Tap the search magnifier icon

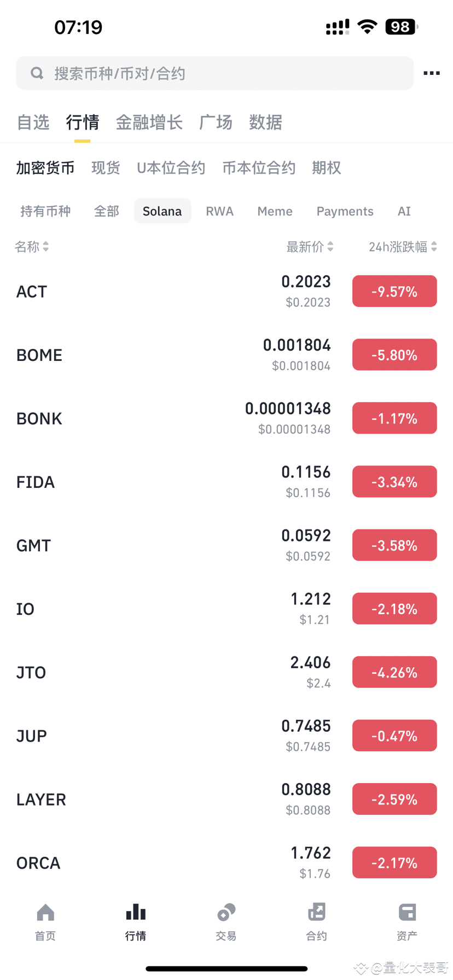click(x=37, y=73)
